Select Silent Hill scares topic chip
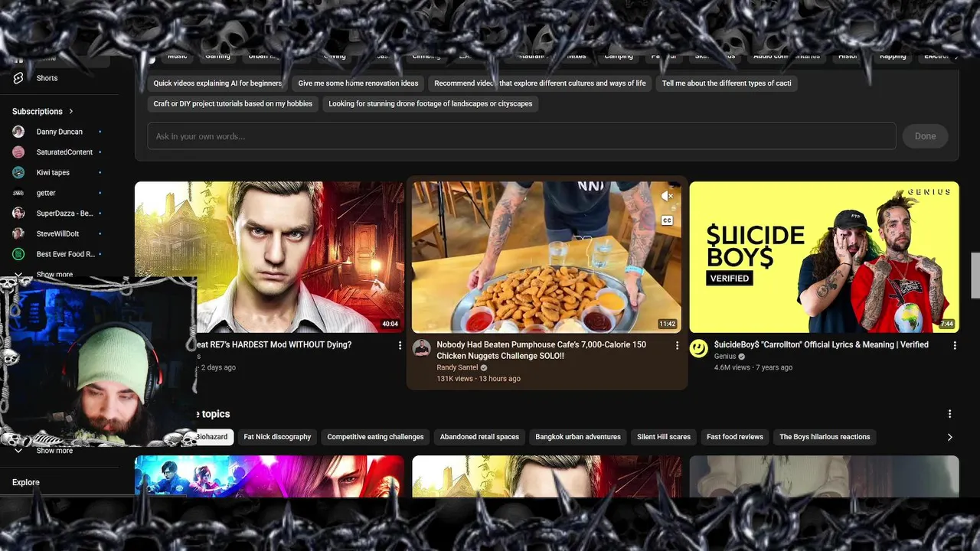This screenshot has width=980, height=551. (664, 437)
